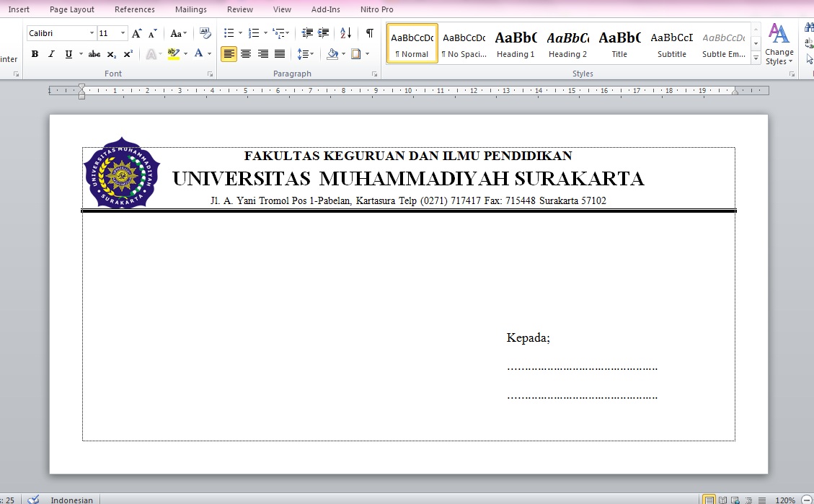The width and height of the screenshot is (814, 504).
Task: Click Bullets list icon
Action: click(x=229, y=33)
